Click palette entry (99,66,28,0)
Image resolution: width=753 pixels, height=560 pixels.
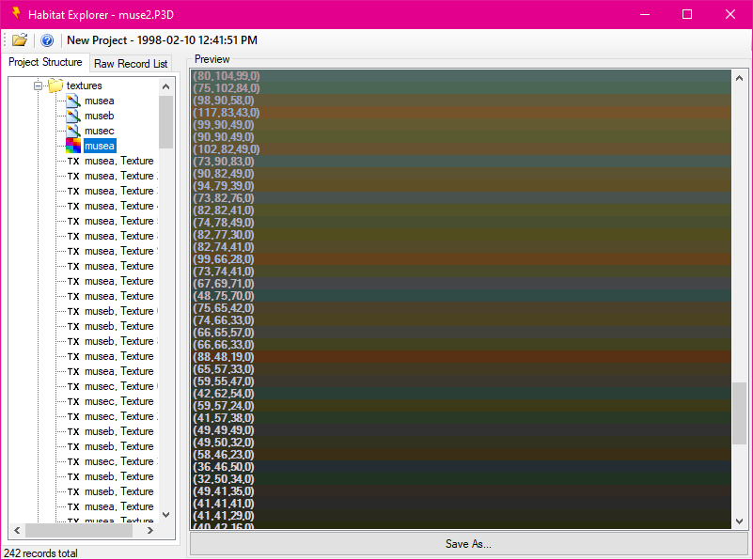pos(461,259)
